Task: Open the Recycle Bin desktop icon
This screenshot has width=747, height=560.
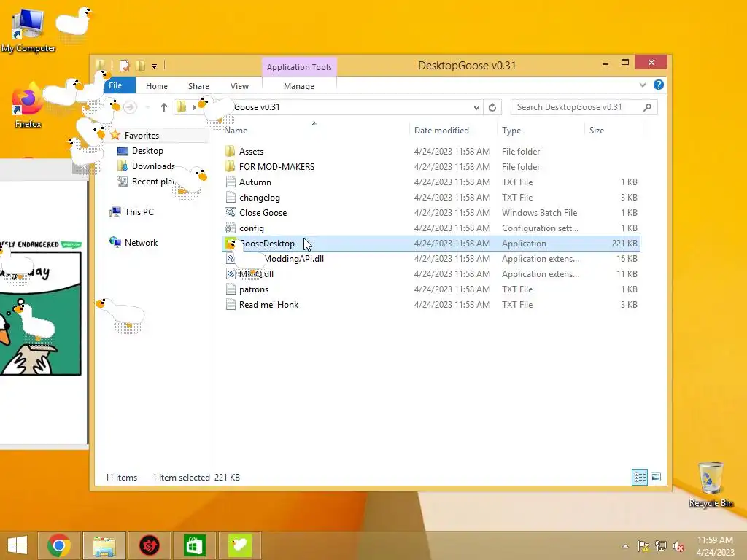Action: 711,485
